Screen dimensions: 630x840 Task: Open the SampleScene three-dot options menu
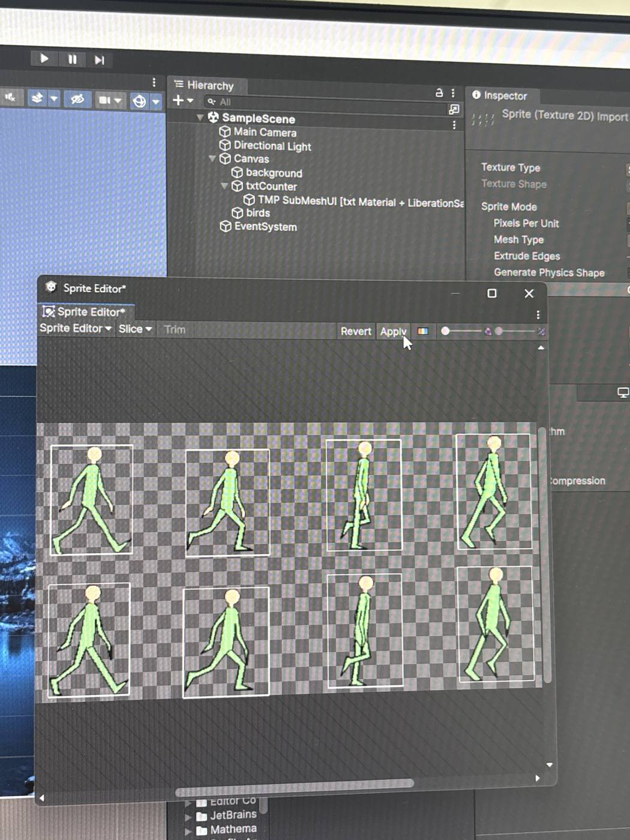pyautogui.click(x=454, y=125)
